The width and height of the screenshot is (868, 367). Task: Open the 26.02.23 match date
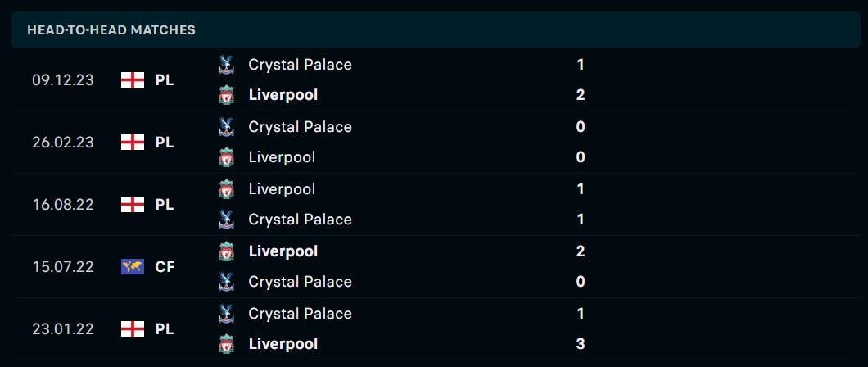coord(63,143)
